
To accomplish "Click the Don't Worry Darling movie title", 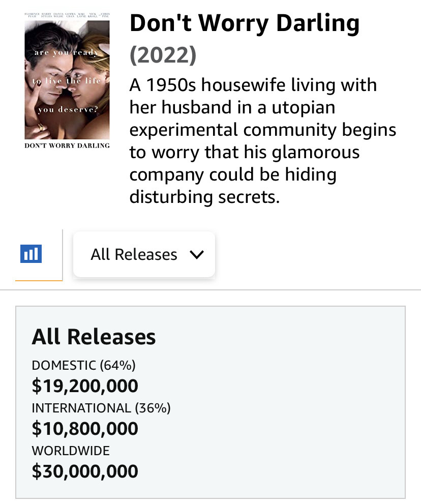I will tap(244, 23).
